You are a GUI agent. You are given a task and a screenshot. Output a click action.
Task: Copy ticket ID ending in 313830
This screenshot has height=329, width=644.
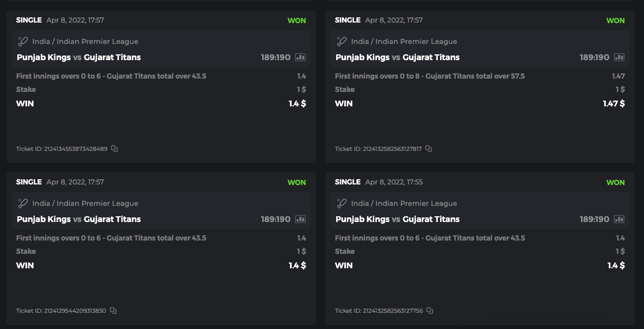coord(113,310)
